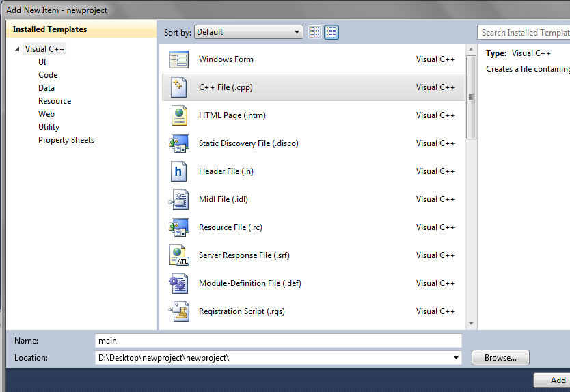The height and width of the screenshot is (392, 570).
Task: Select the UI template category
Action: coord(42,61)
